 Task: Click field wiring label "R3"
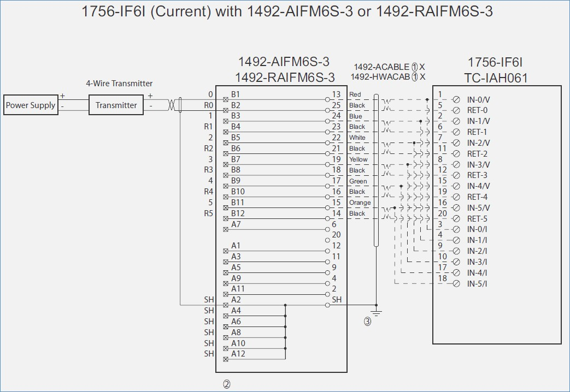point(208,170)
